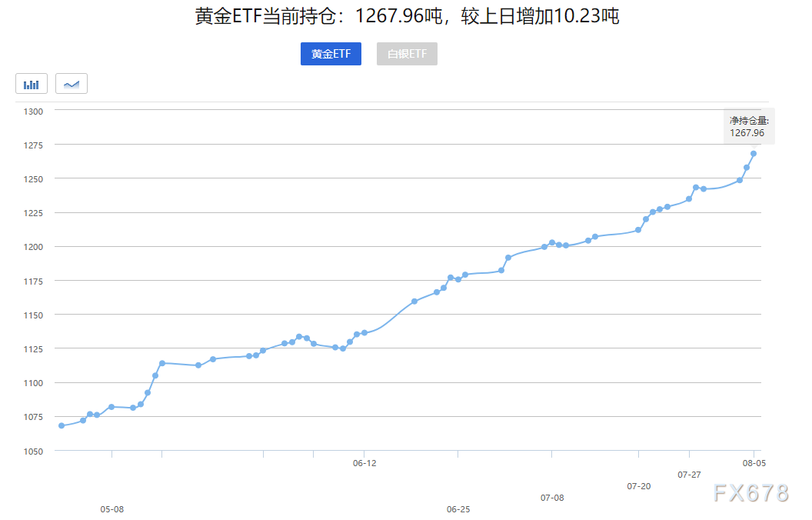Select the 07-08 date axis label

(x=552, y=498)
